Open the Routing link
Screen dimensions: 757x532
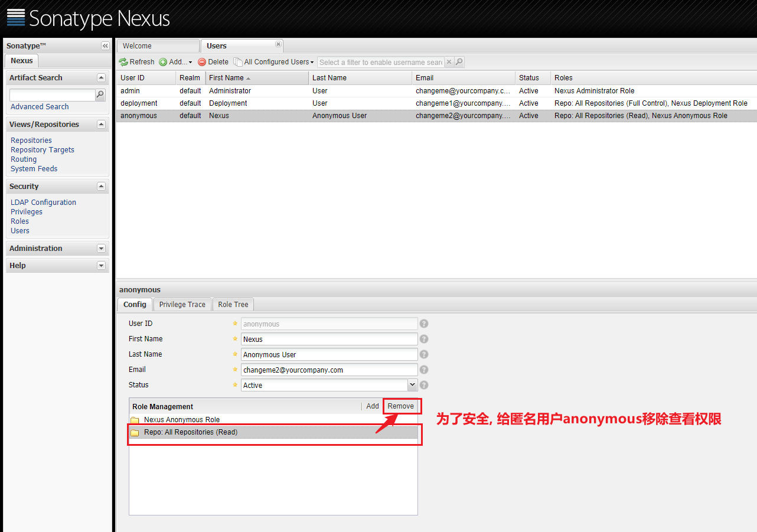coord(24,159)
